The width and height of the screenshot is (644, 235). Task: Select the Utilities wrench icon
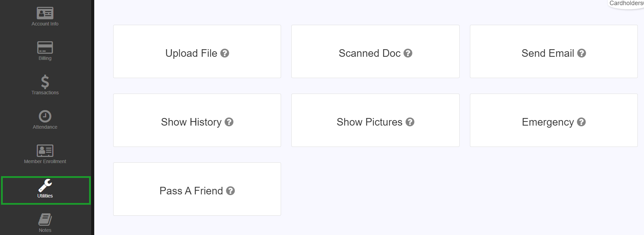coord(45,185)
